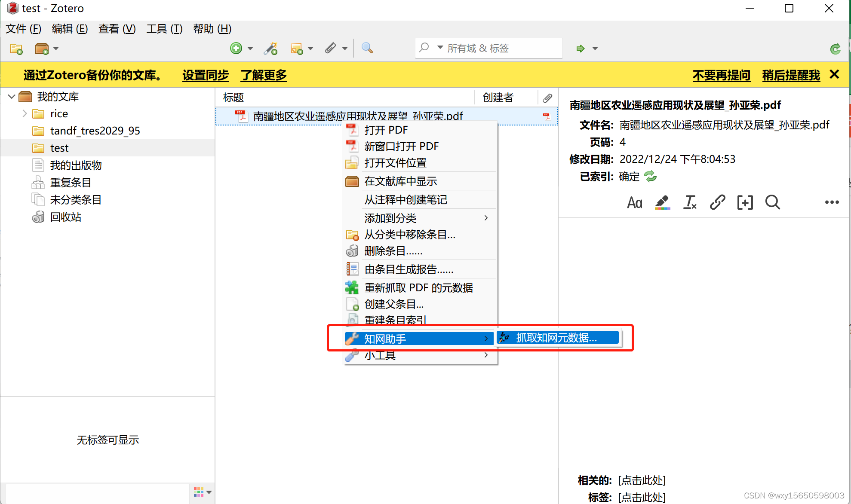Click the attachment paperclip column header
The height and width of the screenshot is (504, 851).
click(547, 98)
